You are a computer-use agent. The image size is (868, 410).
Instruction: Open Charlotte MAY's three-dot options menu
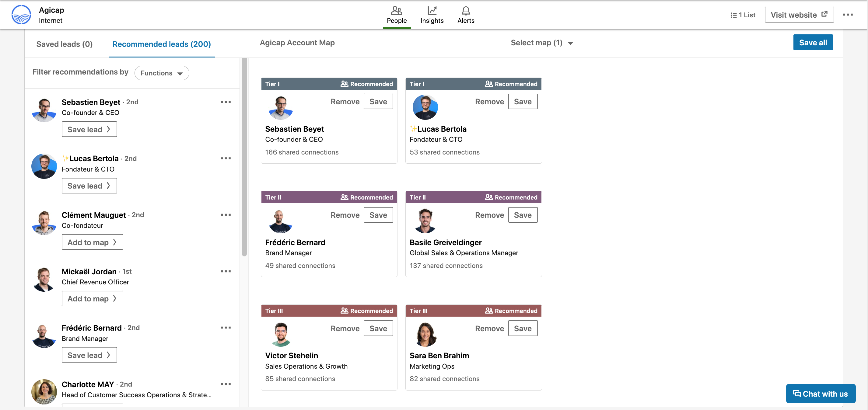point(226,384)
